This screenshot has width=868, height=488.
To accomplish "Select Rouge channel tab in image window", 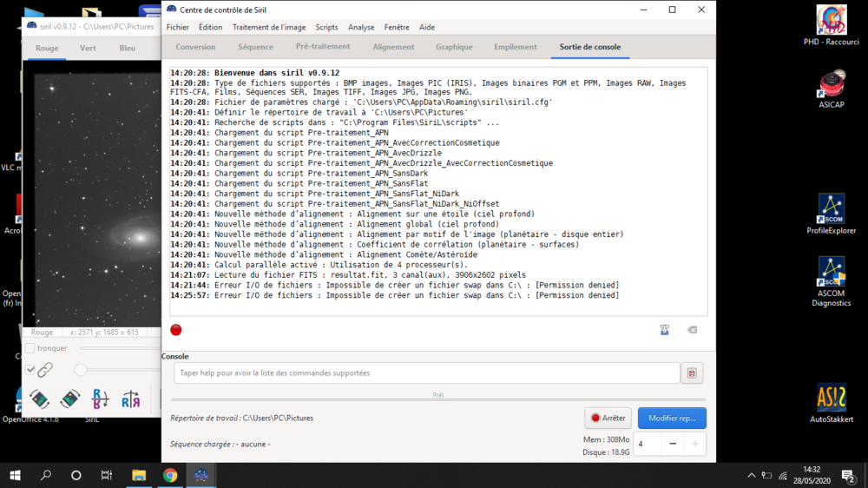I will 47,48.
